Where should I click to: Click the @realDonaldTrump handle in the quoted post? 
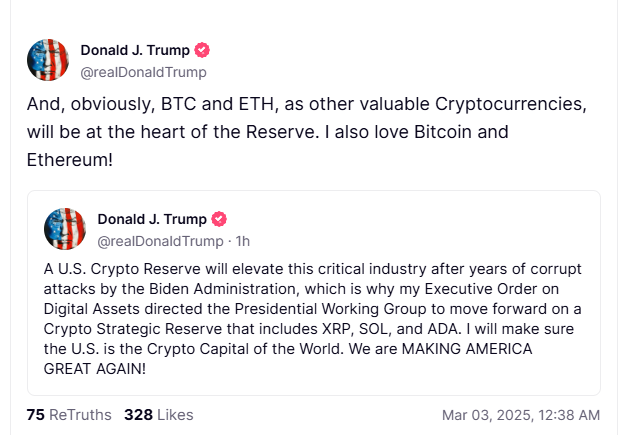tap(160, 240)
